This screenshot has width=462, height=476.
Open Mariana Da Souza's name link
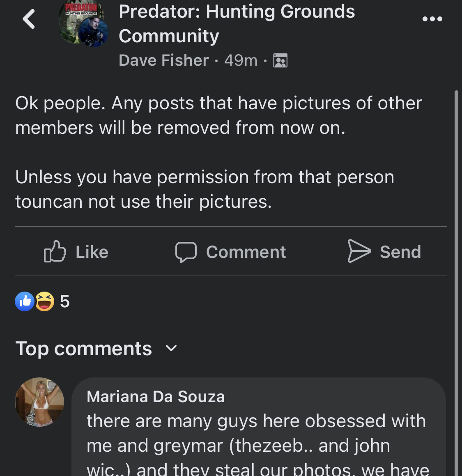pyautogui.click(x=156, y=396)
